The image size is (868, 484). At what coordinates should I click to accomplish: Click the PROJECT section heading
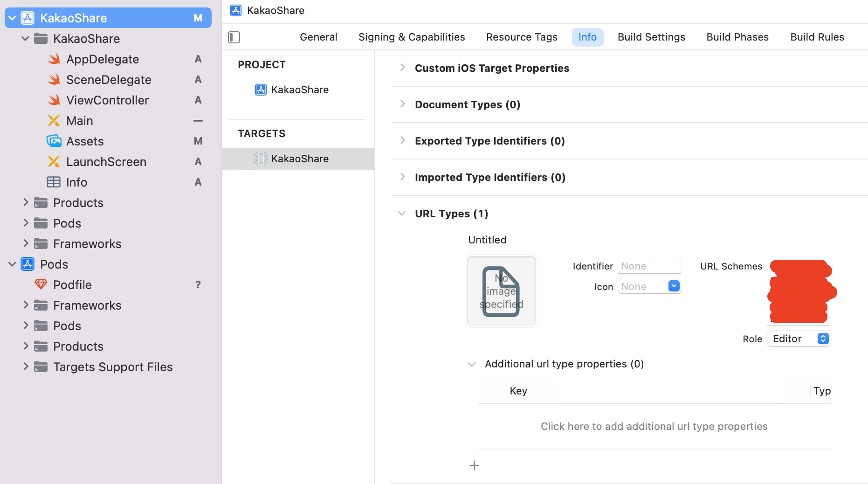point(262,64)
